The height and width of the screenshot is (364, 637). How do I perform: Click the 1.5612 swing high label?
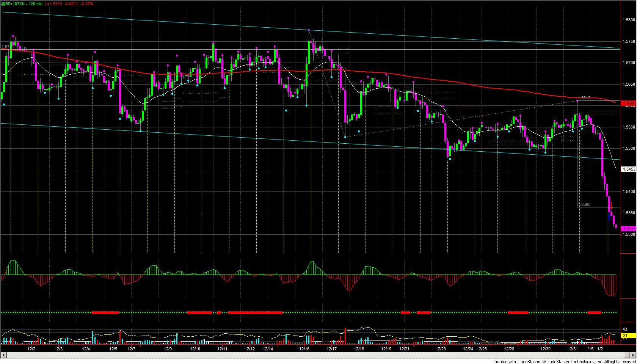(x=585, y=98)
